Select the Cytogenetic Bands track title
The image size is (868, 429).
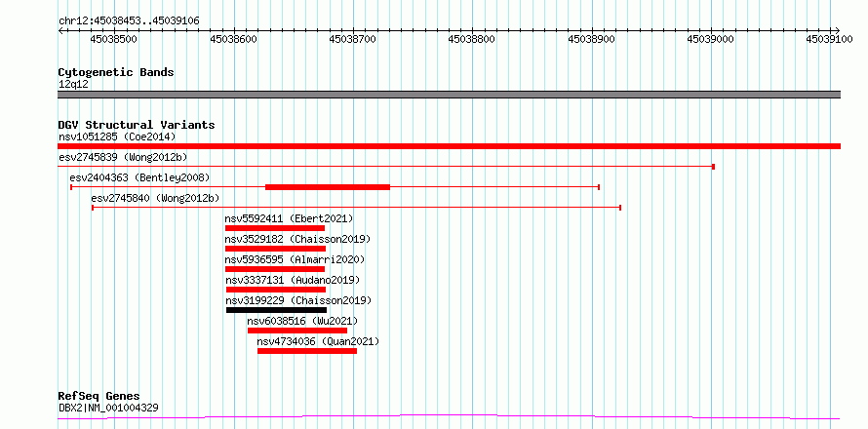(x=116, y=72)
